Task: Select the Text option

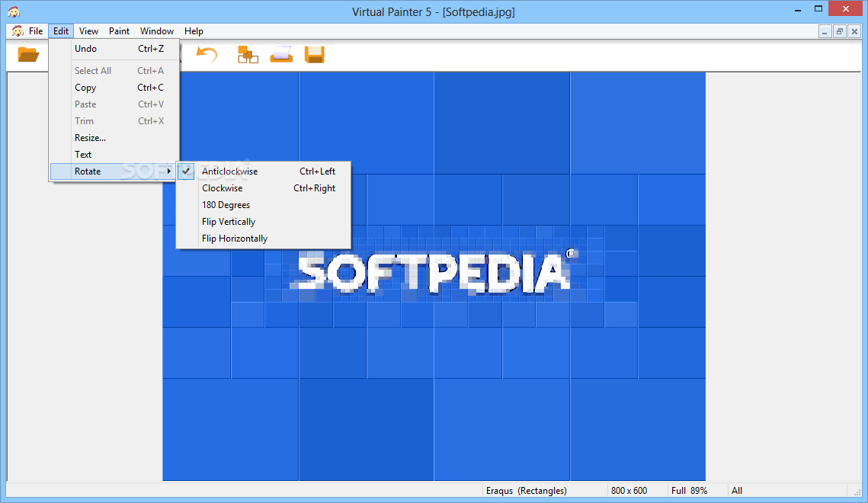Action: [x=83, y=154]
